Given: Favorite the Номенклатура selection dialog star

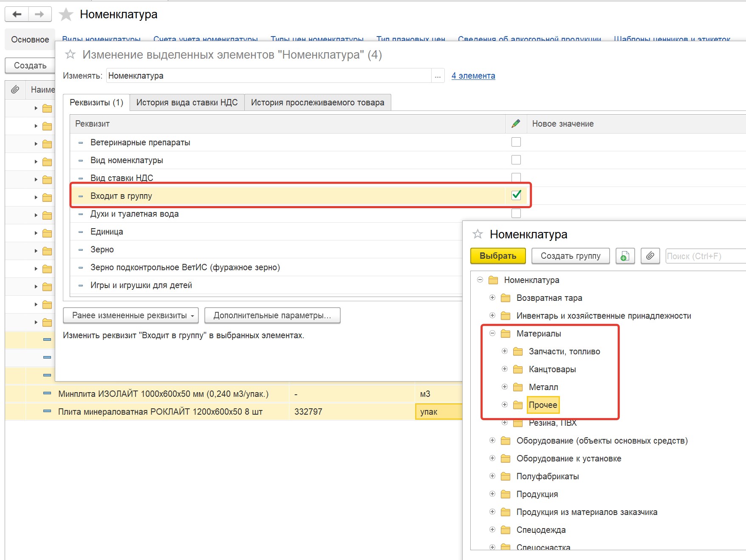Looking at the screenshot, I should tap(478, 234).
